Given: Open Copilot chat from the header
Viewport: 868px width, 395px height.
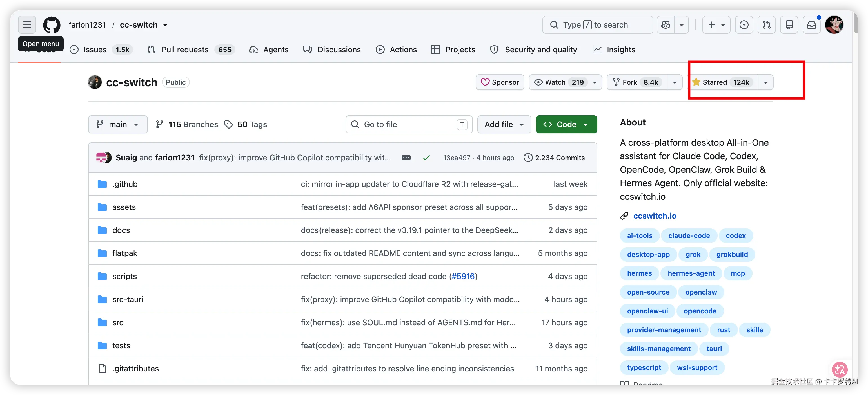Looking at the screenshot, I should 666,24.
